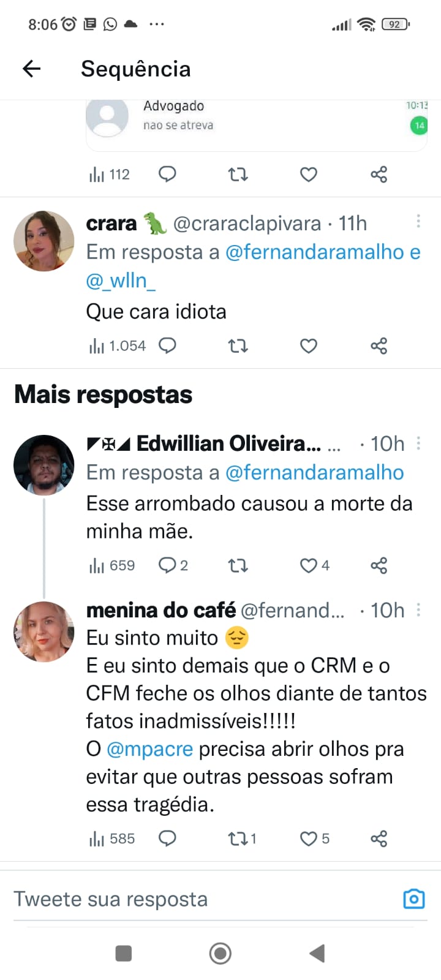Open crara's profile picture

point(44,241)
